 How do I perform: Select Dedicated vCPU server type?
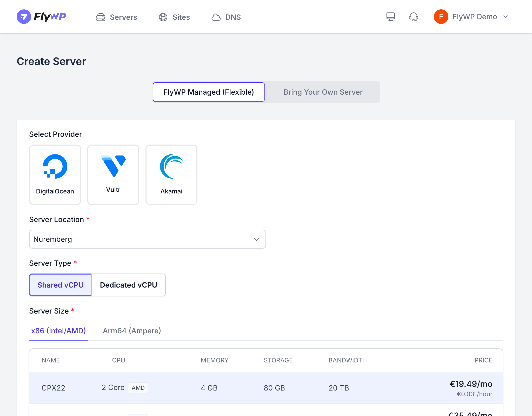[129, 285]
